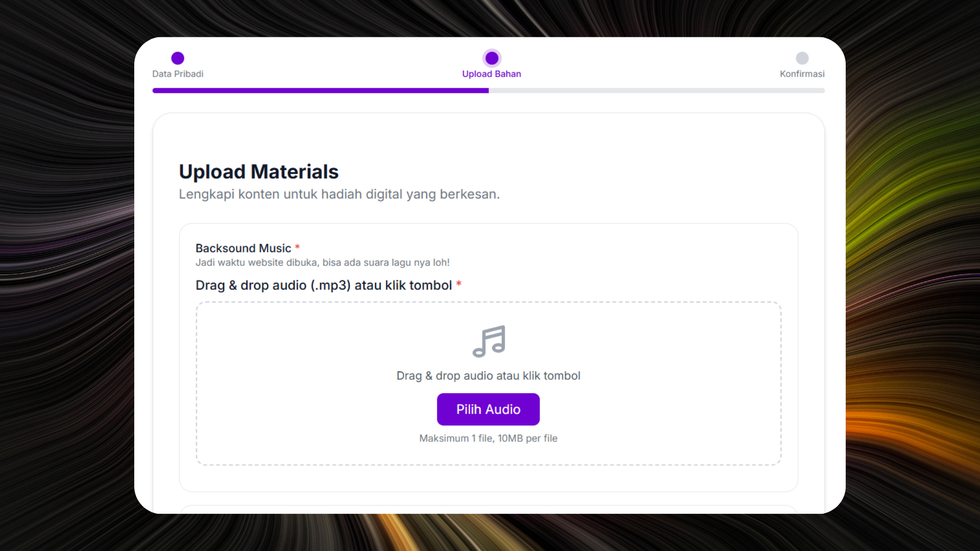
Task: Click the asterisk after the .mp3 label
Action: pos(459,284)
